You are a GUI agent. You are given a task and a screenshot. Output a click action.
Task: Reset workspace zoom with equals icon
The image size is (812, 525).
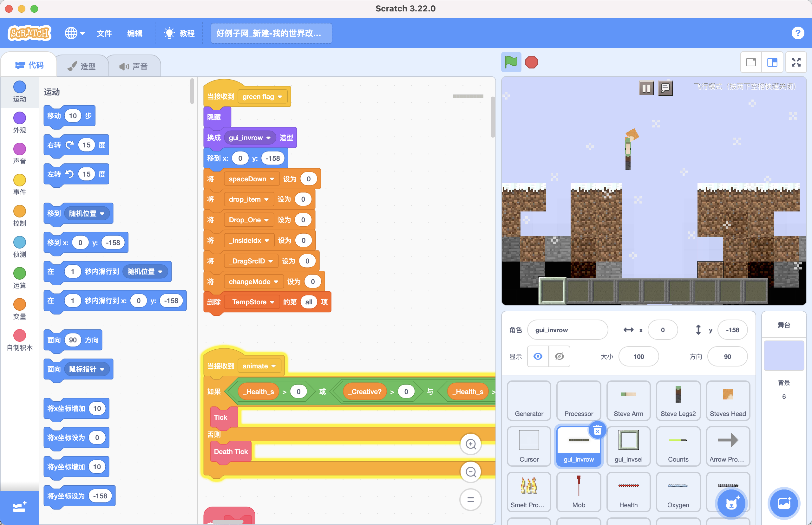tap(471, 500)
